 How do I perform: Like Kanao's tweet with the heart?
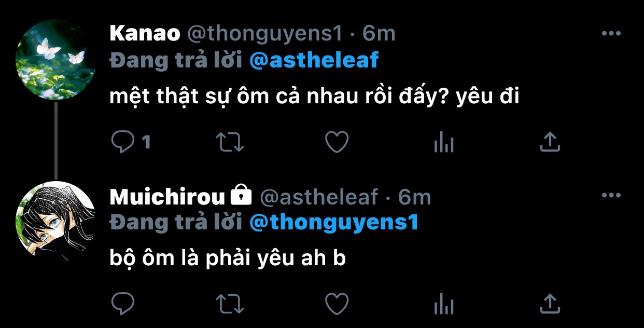pos(337,142)
